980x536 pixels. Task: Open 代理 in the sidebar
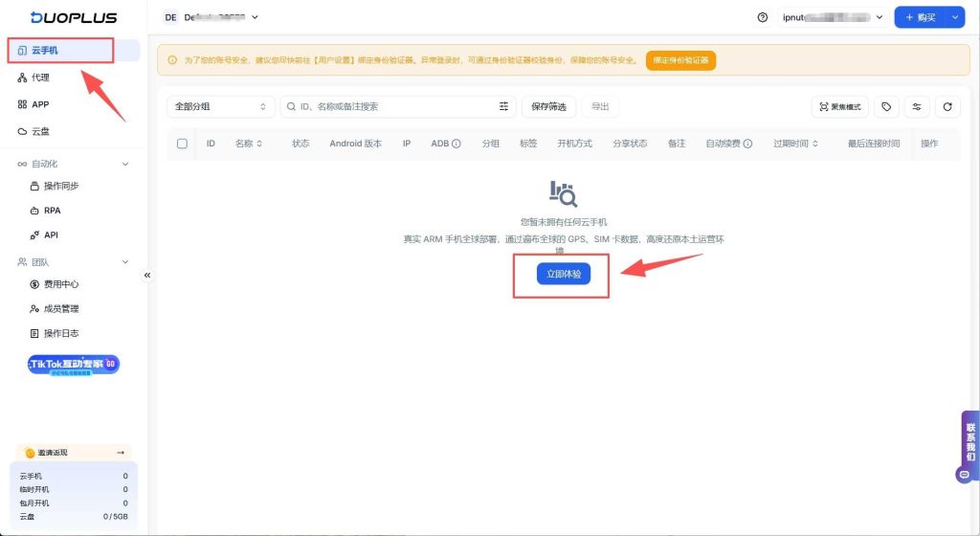[40, 78]
